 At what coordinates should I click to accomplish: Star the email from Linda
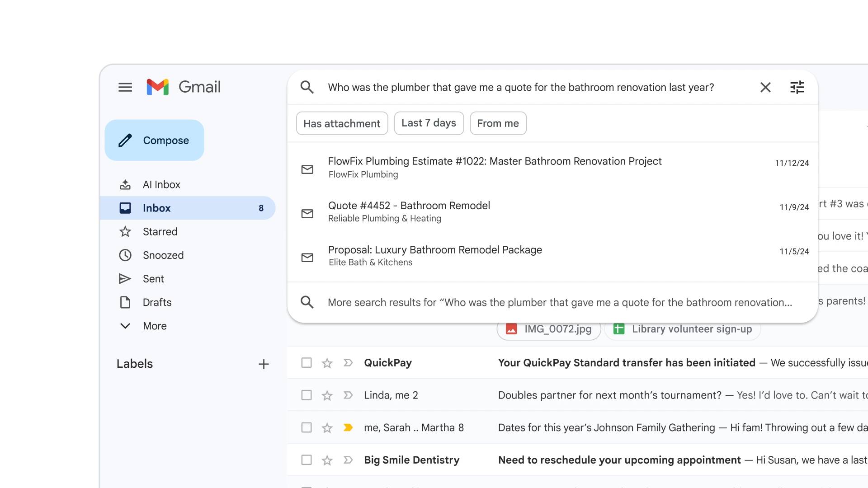tap(326, 395)
